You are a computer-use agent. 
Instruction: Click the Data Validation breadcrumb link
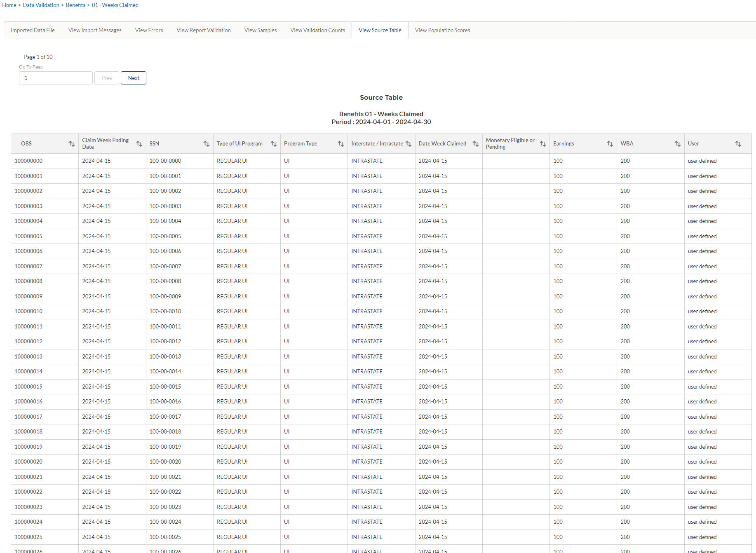41,5
